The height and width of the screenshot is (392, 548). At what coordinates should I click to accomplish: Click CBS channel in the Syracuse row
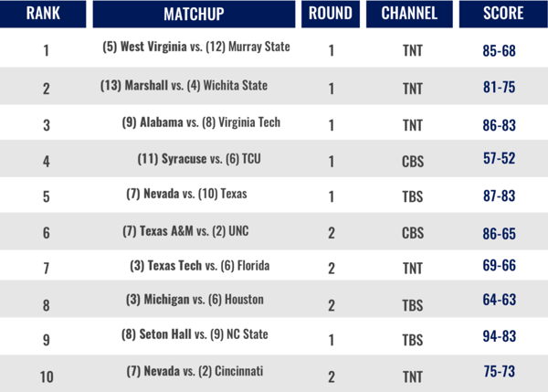click(x=413, y=162)
